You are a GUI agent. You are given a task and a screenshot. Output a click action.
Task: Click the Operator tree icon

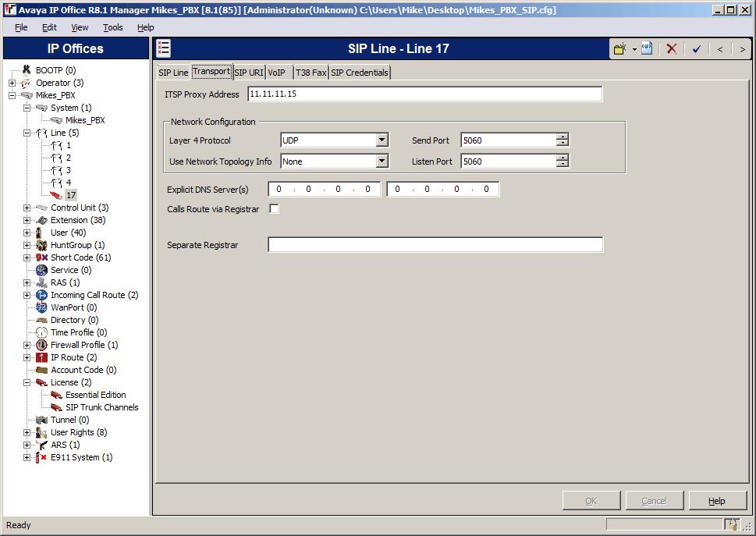pos(27,83)
